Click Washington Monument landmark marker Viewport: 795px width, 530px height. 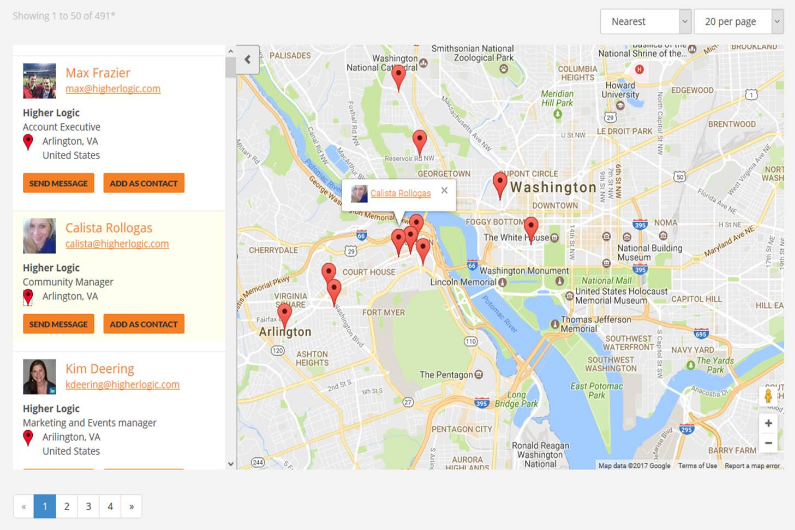[x=559, y=280]
